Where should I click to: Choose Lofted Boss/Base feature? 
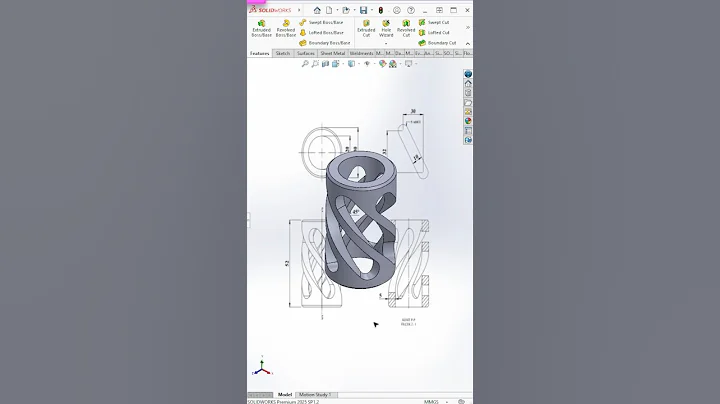click(321, 33)
